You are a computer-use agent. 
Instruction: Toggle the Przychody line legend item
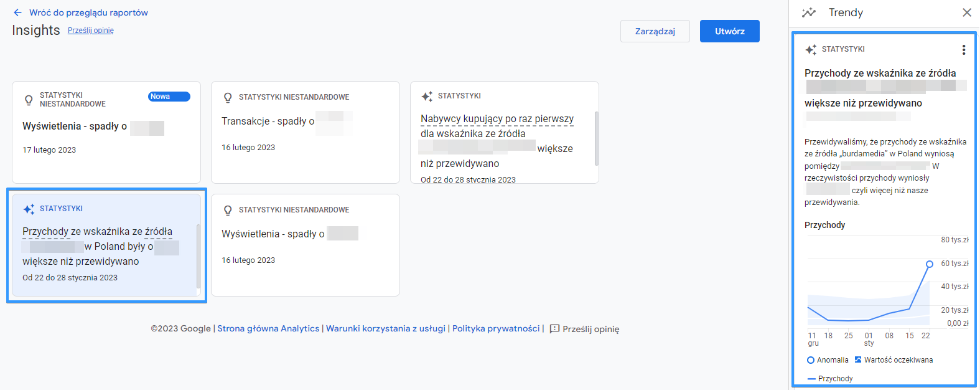tap(829, 379)
